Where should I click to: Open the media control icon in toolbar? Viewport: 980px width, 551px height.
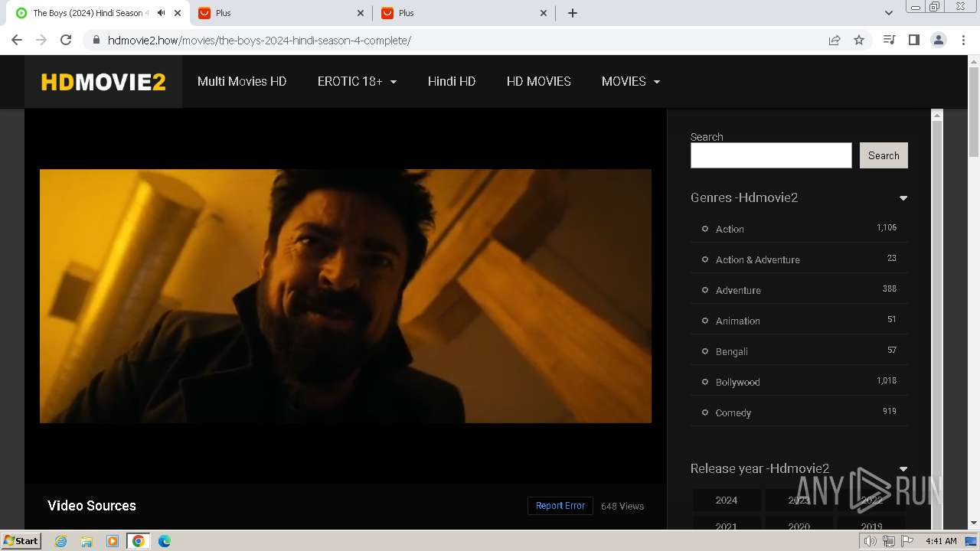point(889,40)
